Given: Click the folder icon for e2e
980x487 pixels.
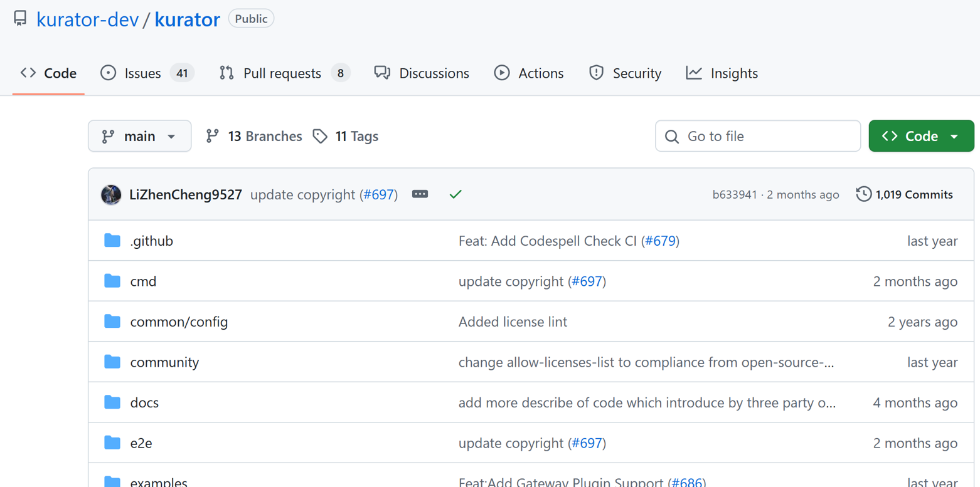Looking at the screenshot, I should (112, 442).
